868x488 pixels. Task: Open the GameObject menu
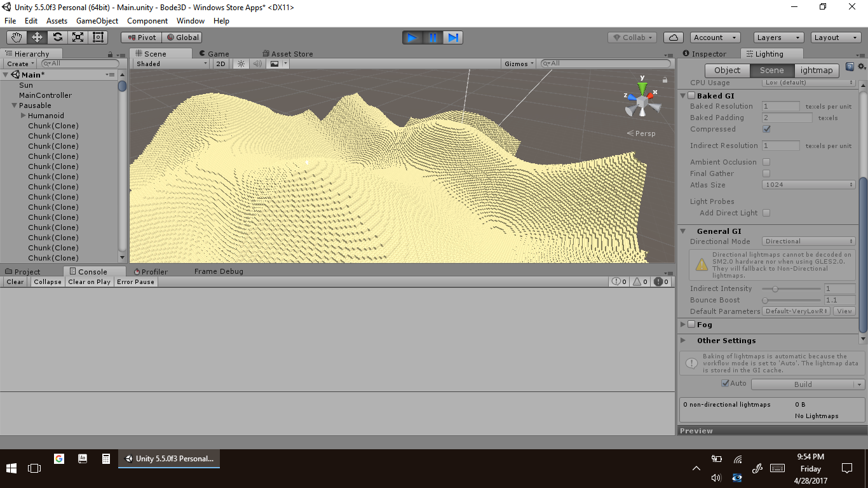pyautogui.click(x=97, y=21)
